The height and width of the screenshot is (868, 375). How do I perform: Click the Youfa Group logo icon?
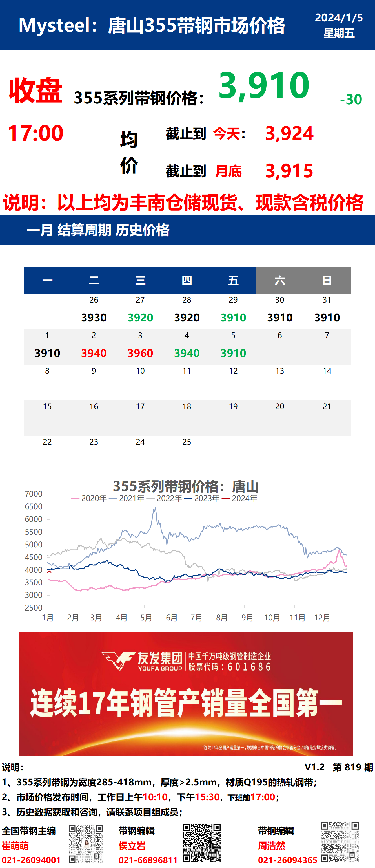pos(119,660)
